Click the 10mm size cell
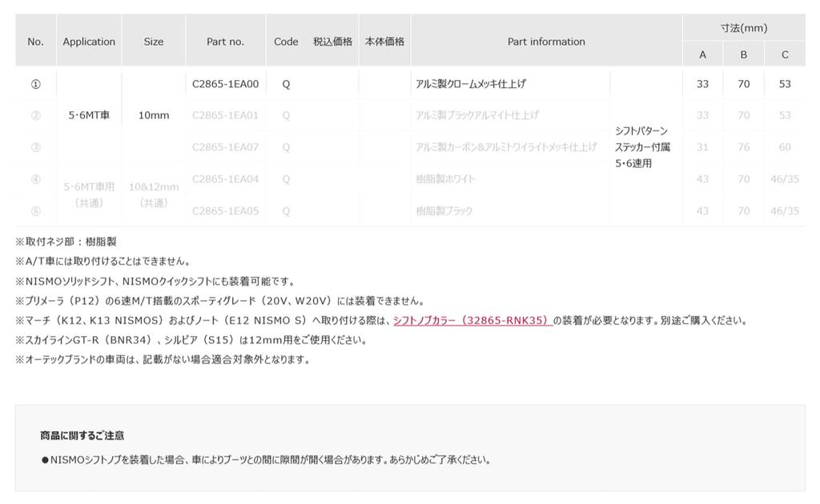 tap(154, 115)
